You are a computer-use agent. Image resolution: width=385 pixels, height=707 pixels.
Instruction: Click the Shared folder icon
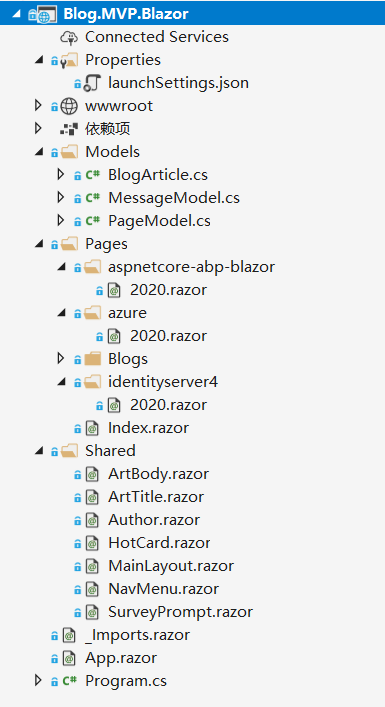(69, 451)
